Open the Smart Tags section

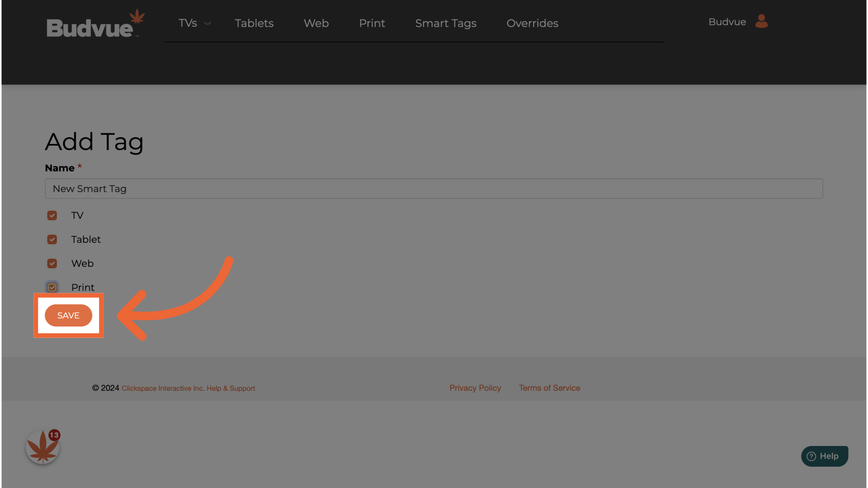point(446,23)
